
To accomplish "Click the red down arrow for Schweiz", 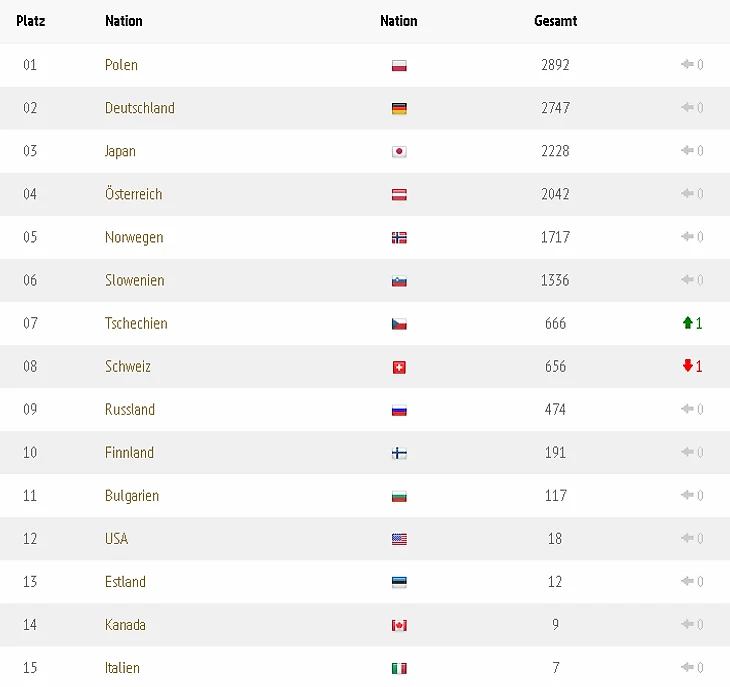I will coord(687,366).
